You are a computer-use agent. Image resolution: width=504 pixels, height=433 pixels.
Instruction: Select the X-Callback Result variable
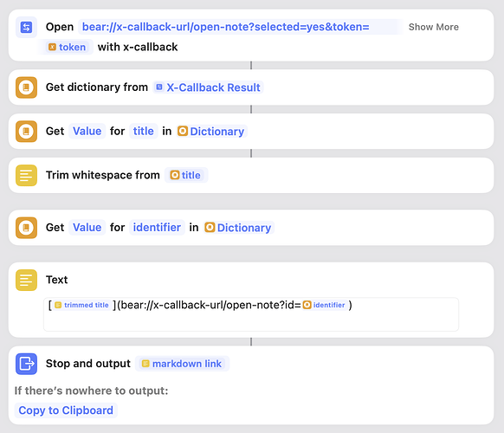click(x=209, y=87)
